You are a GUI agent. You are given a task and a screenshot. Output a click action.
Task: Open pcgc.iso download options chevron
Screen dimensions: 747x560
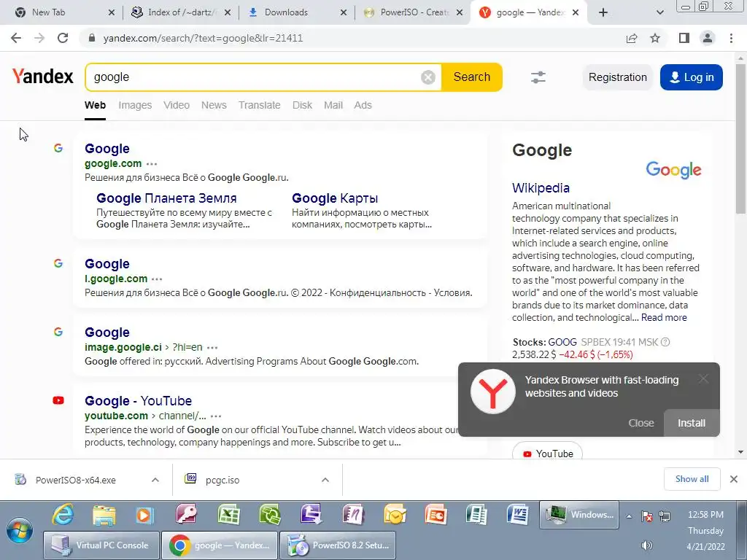325,480
